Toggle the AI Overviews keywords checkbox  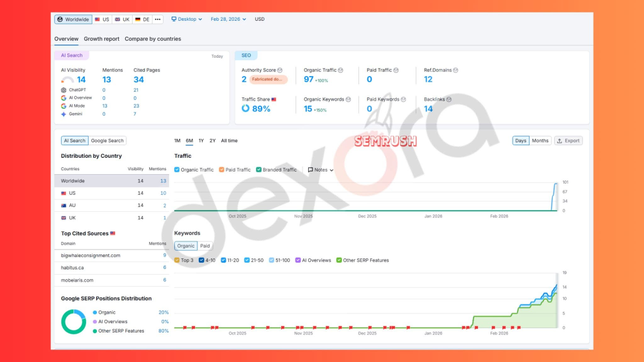tap(298, 260)
